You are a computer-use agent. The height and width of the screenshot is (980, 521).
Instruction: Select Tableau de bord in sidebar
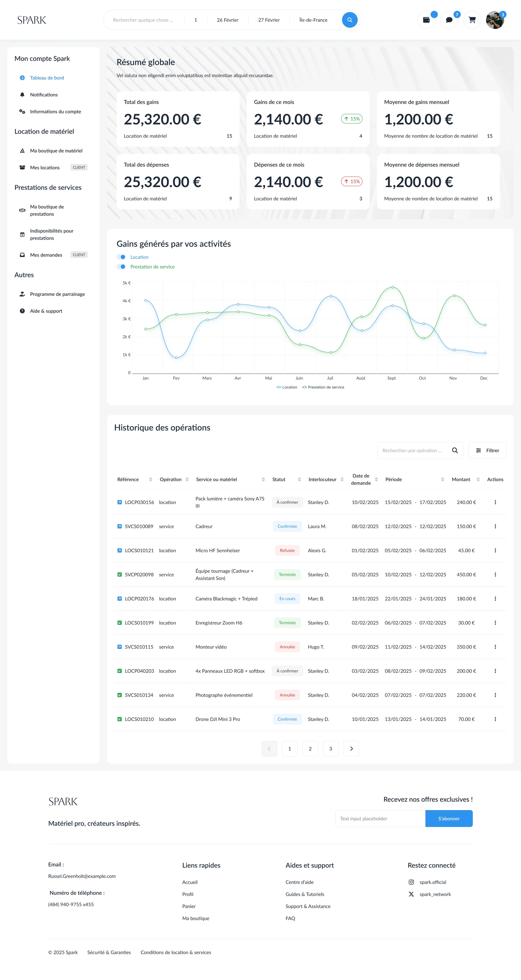[47, 78]
